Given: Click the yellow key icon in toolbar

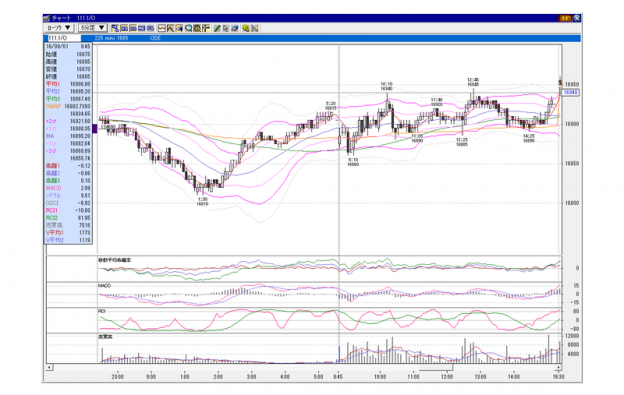Looking at the screenshot, I should pos(246,28).
